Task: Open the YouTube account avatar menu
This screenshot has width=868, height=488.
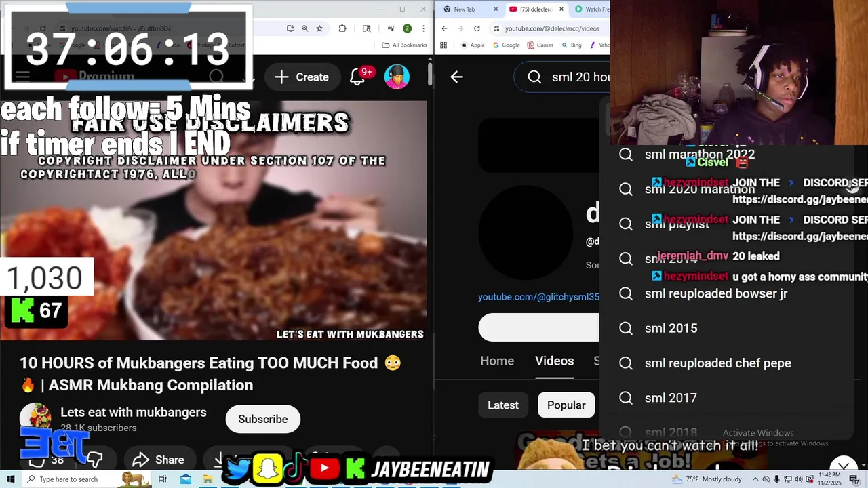Action: [397, 77]
